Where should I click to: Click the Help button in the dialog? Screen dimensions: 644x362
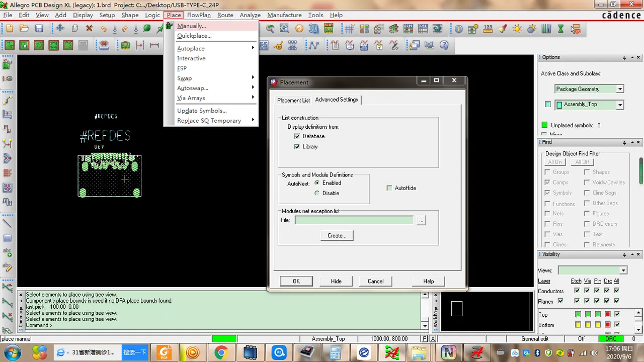[428, 281]
